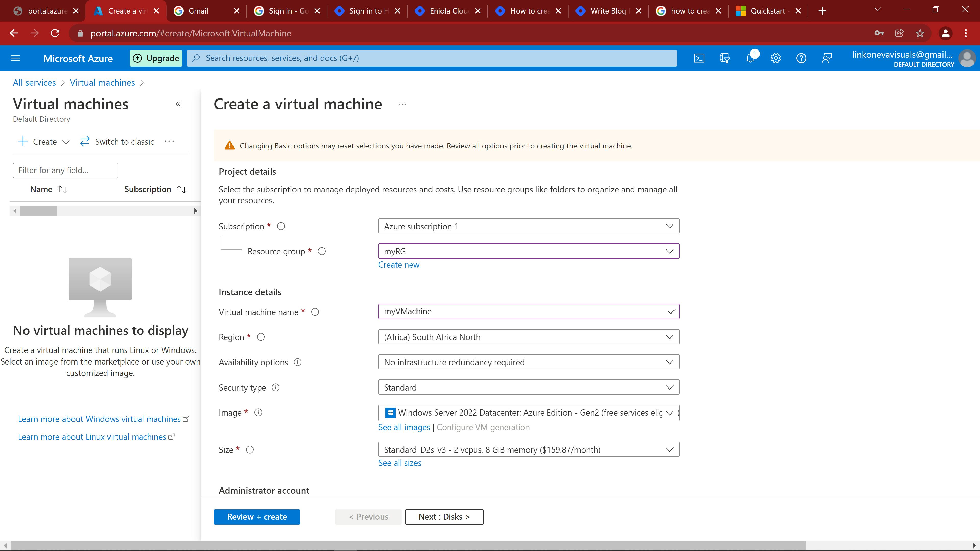Click the Upgrade button

[156, 58]
